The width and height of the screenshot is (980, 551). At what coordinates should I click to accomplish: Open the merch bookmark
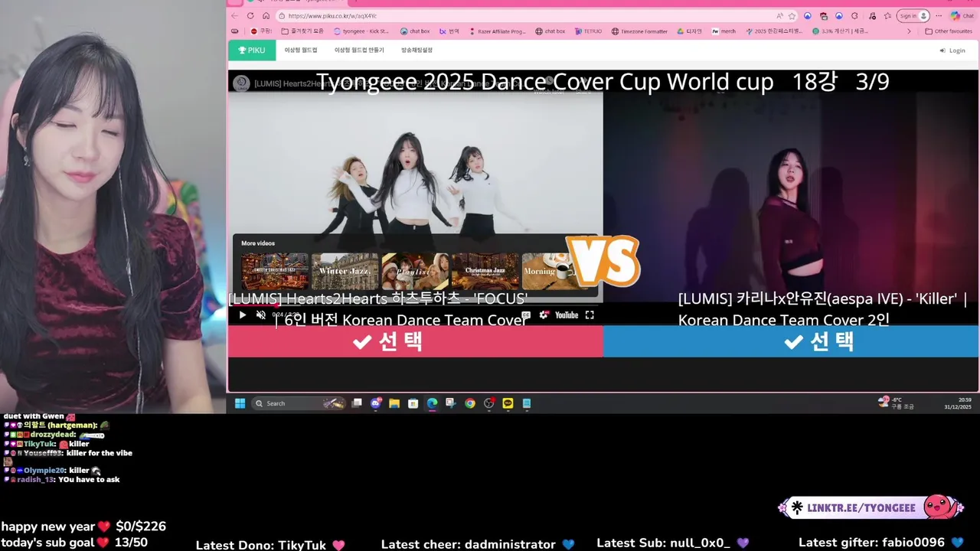tap(724, 31)
